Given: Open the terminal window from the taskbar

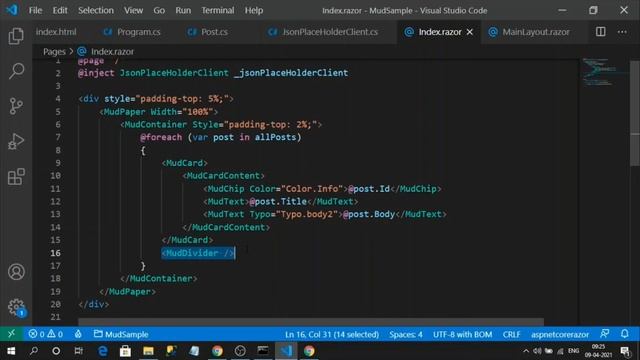Looking at the screenshot, I should tap(263, 351).
